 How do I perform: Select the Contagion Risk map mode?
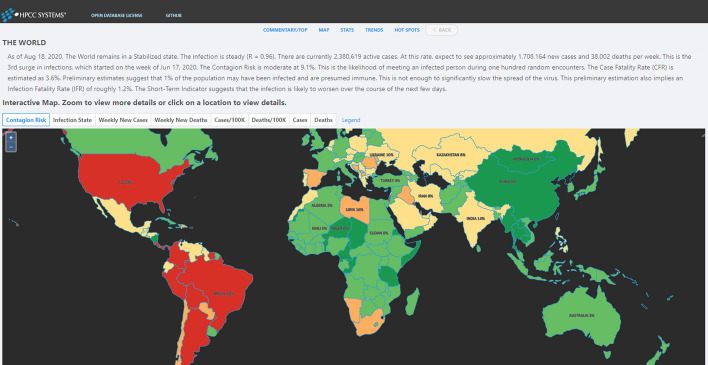pyautogui.click(x=26, y=120)
